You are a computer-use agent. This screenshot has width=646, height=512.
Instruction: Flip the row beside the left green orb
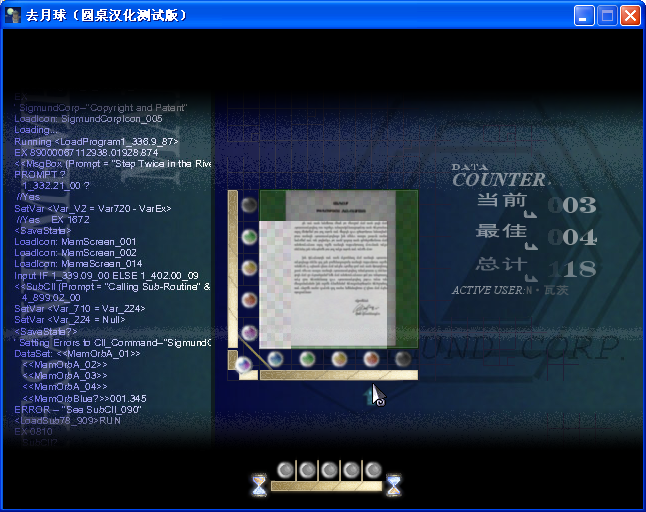pyautogui.click(x=249, y=237)
